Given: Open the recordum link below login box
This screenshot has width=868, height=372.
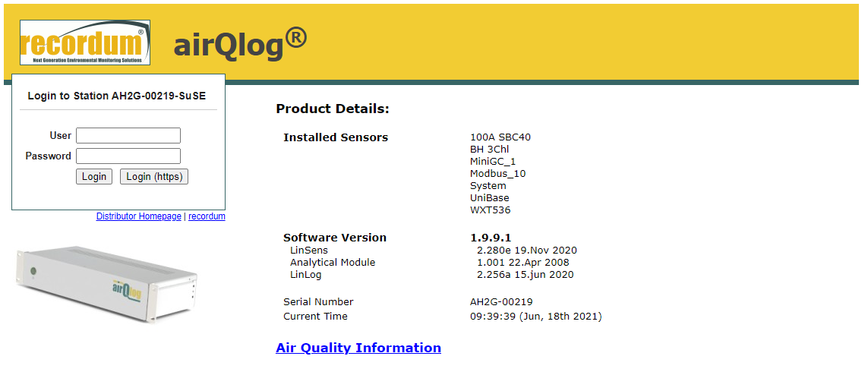Looking at the screenshot, I should tap(207, 216).
